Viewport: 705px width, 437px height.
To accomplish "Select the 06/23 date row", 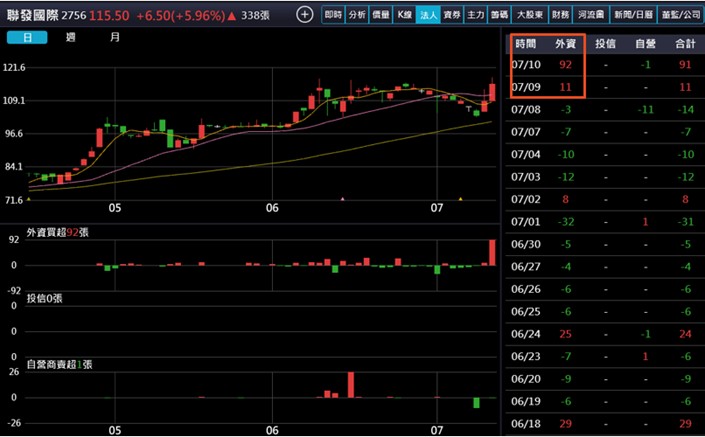I will [x=605, y=357].
